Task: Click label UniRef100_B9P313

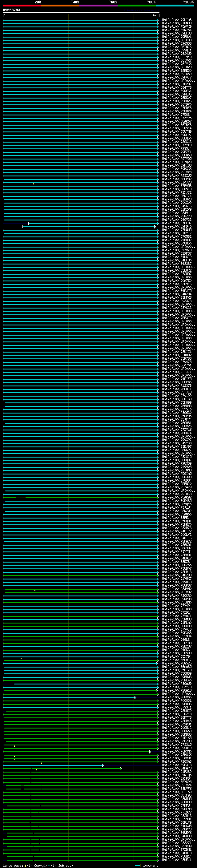Action: [x=177, y=765]
